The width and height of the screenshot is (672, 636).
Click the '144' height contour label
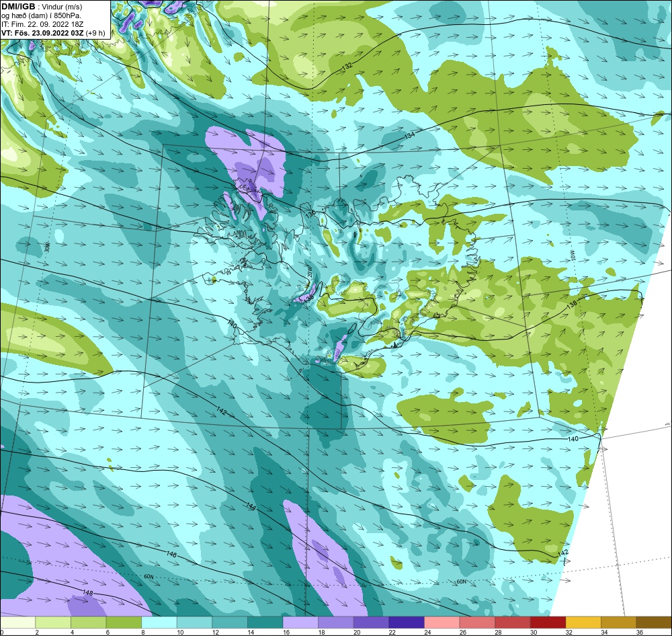pyautogui.click(x=251, y=506)
